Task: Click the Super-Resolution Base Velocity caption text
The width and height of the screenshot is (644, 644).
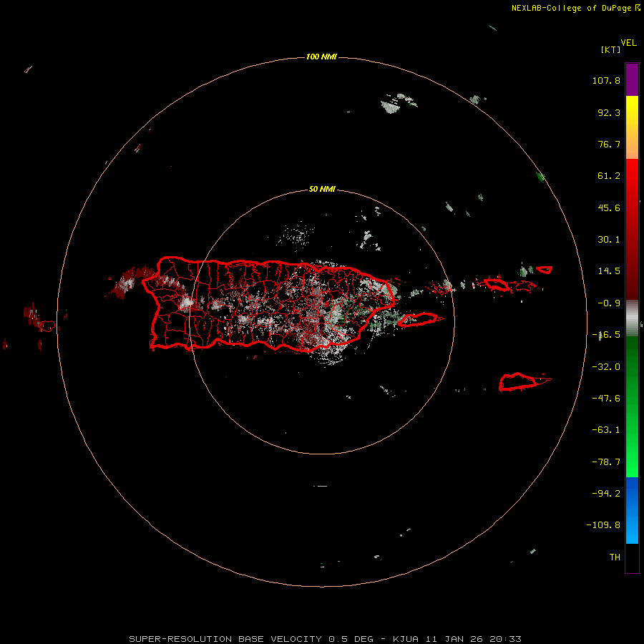Action: (x=326, y=639)
